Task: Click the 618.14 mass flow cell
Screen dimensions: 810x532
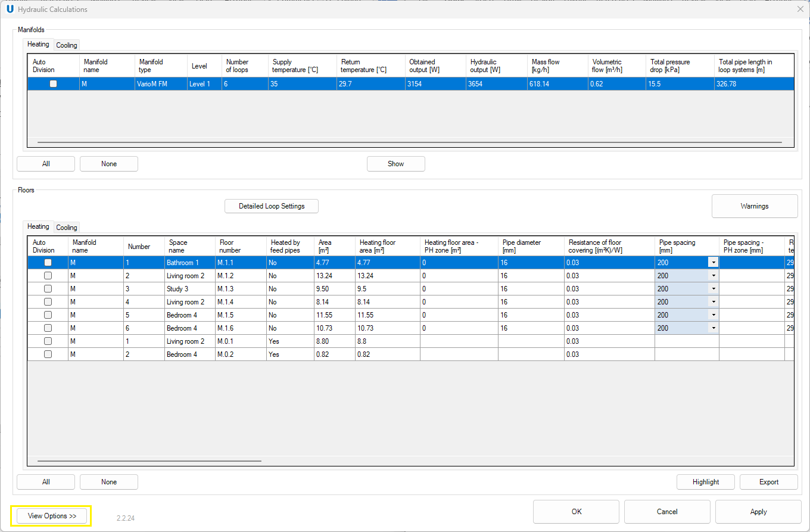Action: (557, 84)
